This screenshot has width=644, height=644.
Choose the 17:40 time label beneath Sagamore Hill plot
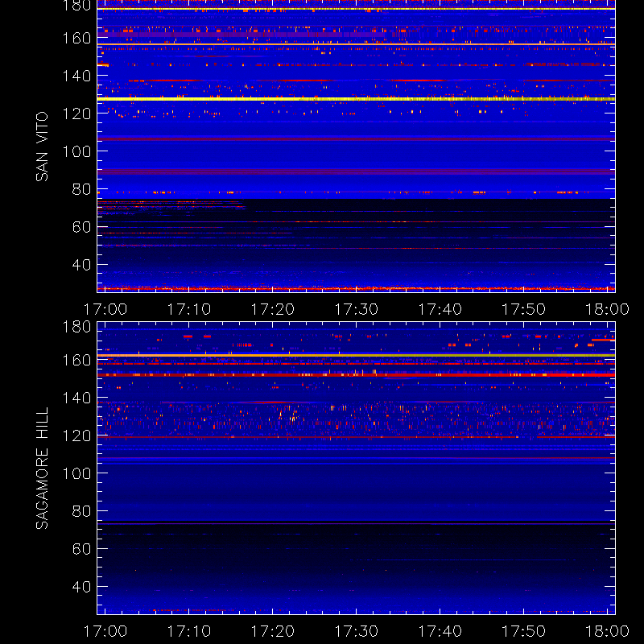[x=440, y=631]
